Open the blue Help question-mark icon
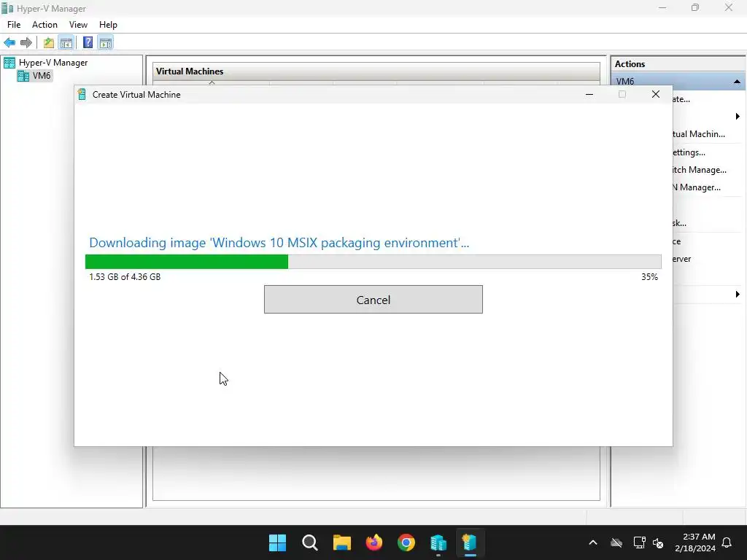The height and width of the screenshot is (560, 747). (88, 42)
